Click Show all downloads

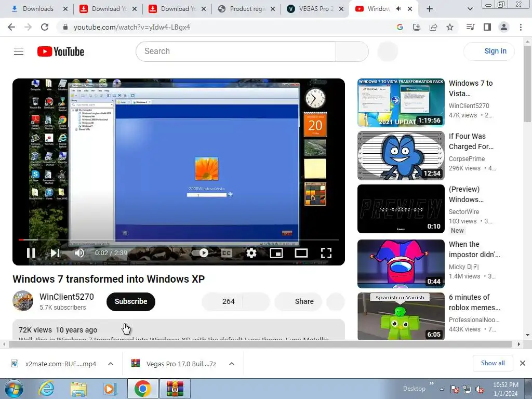click(x=493, y=363)
